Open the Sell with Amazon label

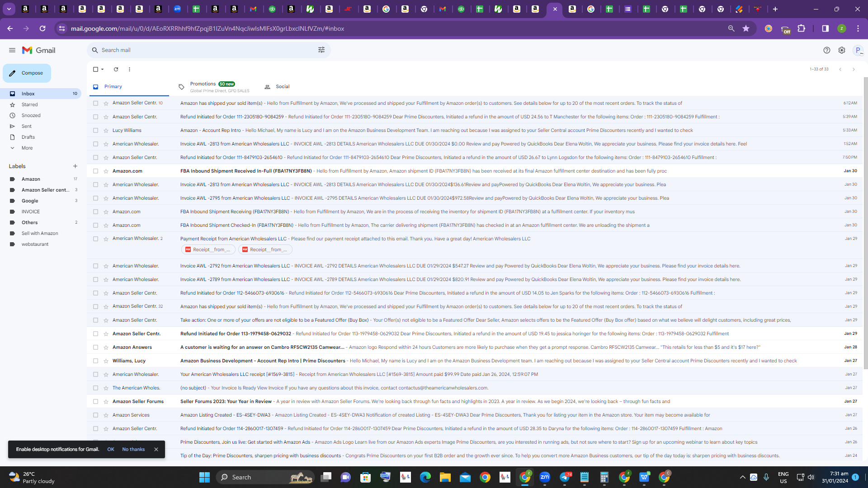[41, 233]
